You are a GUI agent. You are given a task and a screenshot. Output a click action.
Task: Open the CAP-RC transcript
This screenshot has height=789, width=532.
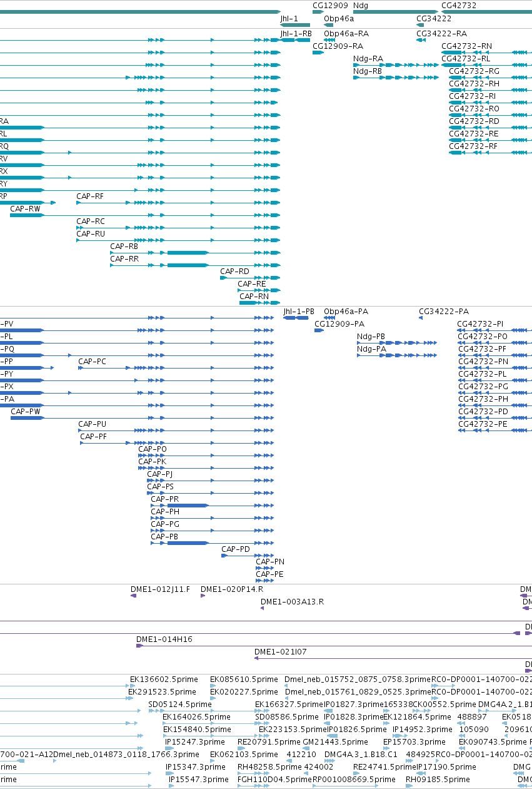(x=178, y=228)
